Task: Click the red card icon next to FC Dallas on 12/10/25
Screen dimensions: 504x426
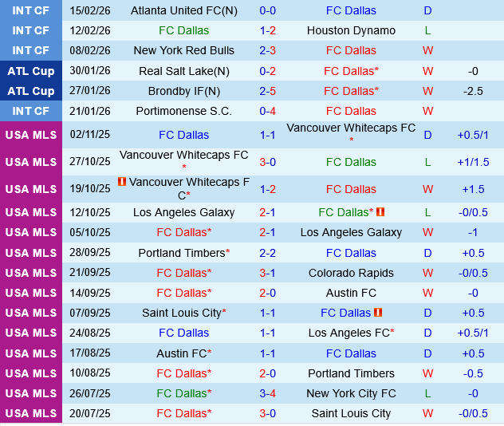Action: pos(380,212)
